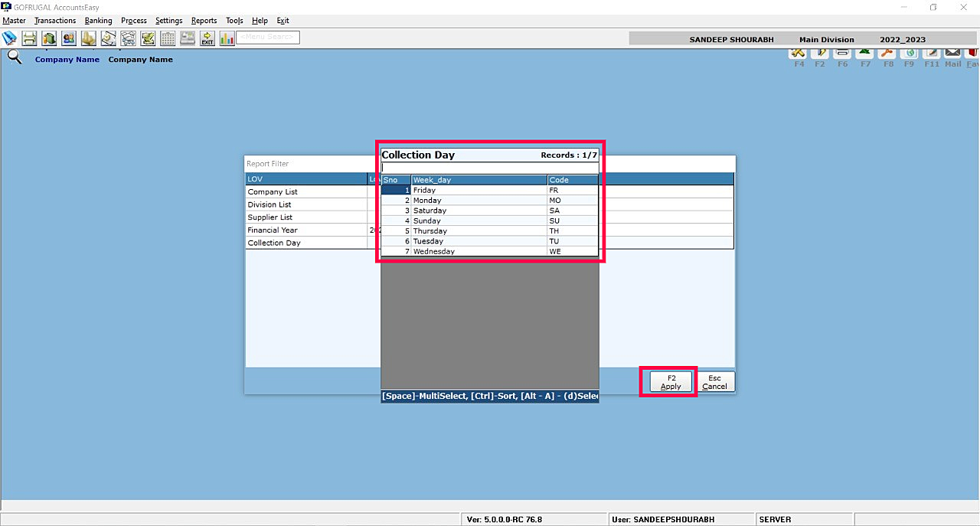Viewport: 980px width, 526px height.
Task: Open the Transactions menu
Action: tap(55, 21)
